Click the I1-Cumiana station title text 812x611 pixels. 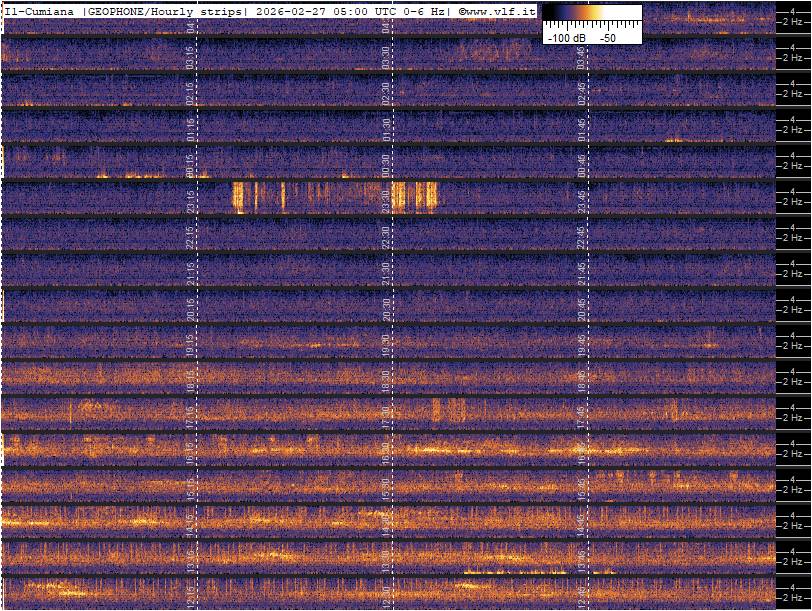click(x=42, y=11)
